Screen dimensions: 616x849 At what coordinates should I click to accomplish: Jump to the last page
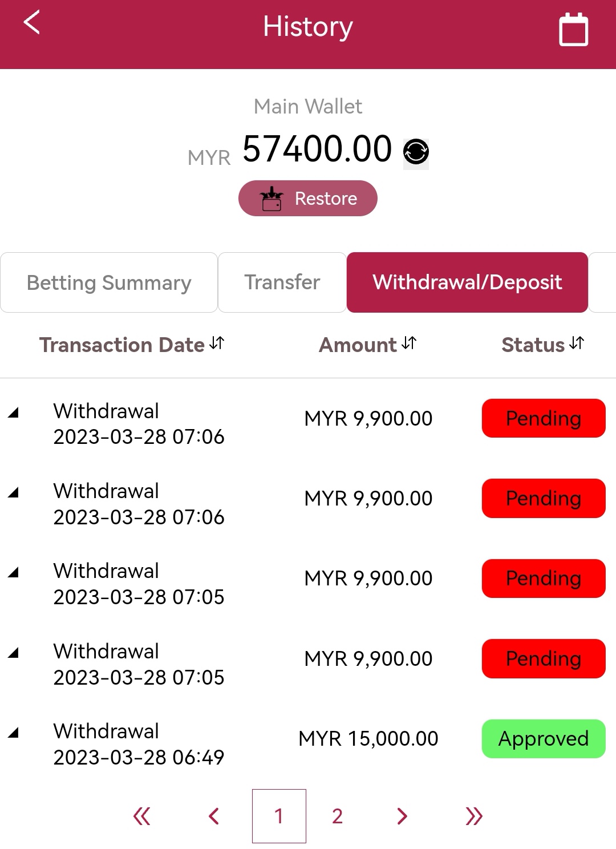474,816
